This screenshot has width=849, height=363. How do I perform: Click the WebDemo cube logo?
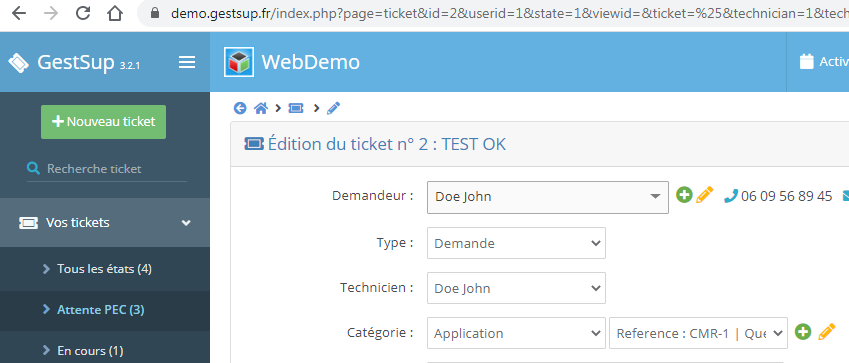pyautogui.click(x=239, y=62)
